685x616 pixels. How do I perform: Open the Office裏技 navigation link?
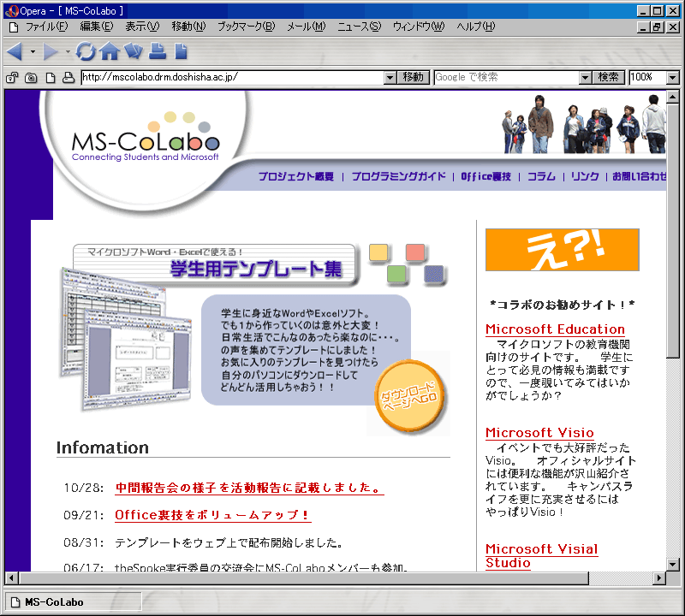485,176
